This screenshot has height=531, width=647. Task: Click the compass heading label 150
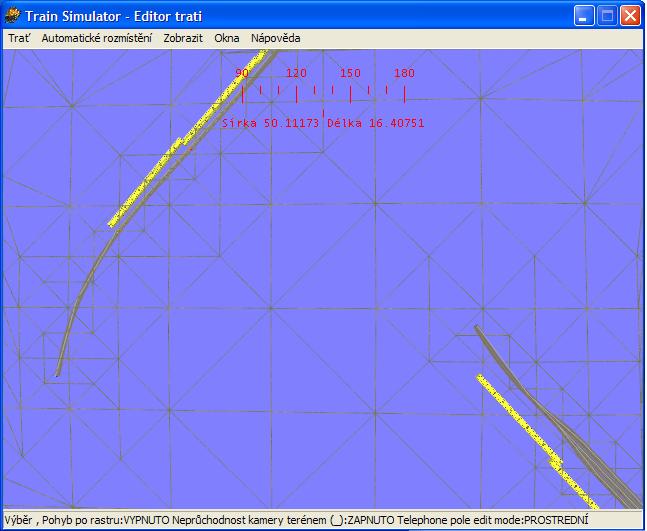click(x=350, y=73)
